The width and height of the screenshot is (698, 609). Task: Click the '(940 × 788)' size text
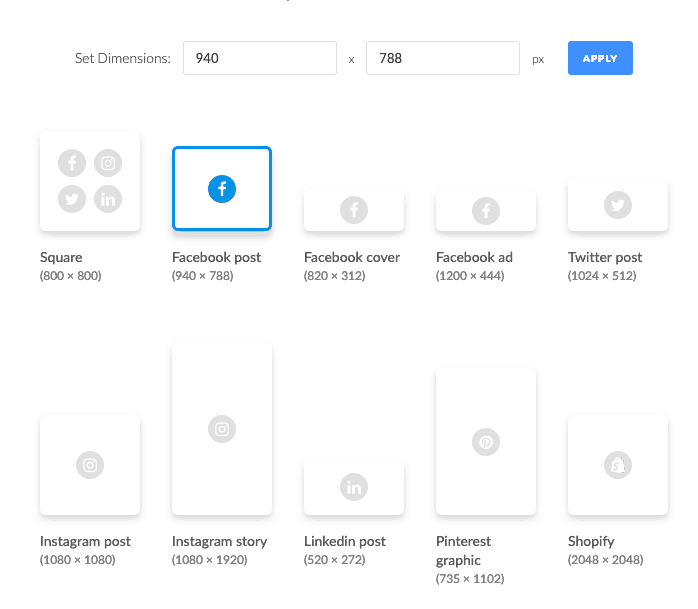[203, 276]
